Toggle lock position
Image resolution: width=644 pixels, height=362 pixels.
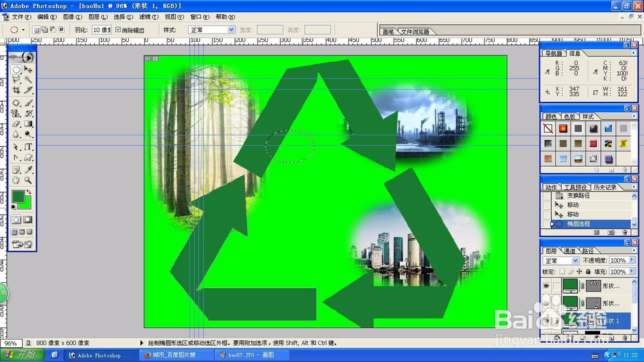point(579,272)
